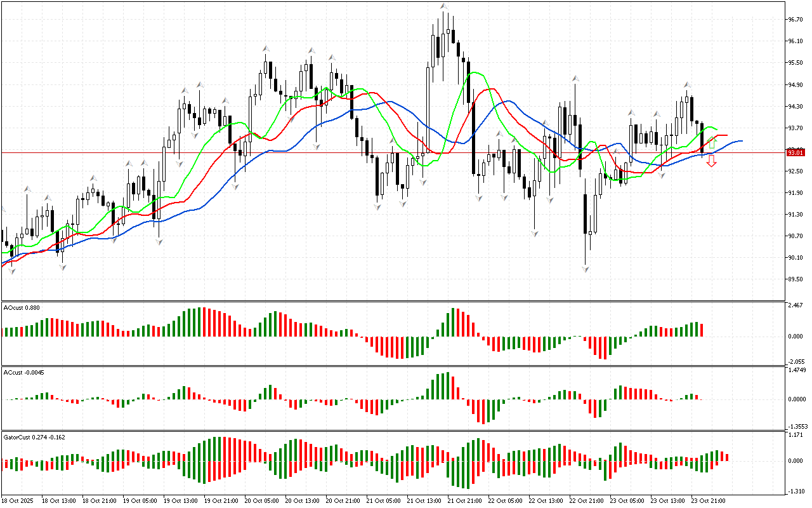Click the green up arrow signal near latest candle
Image resolution: width=812 pixels, height=508 pixels.
[x=712, y=144]
